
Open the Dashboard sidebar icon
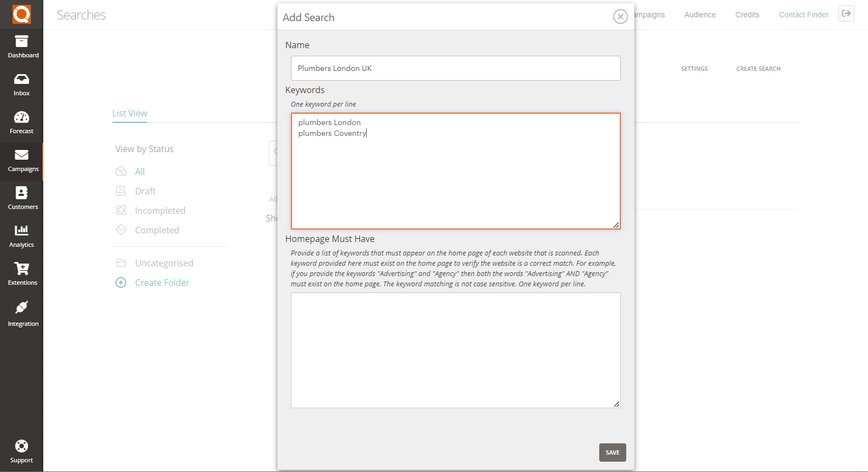point(22,41)
